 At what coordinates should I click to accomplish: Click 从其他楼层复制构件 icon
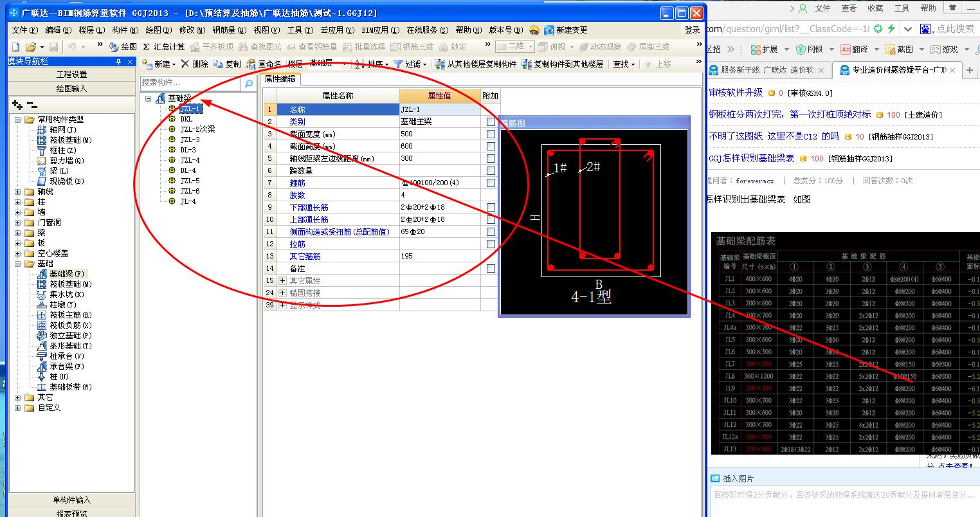440,64
